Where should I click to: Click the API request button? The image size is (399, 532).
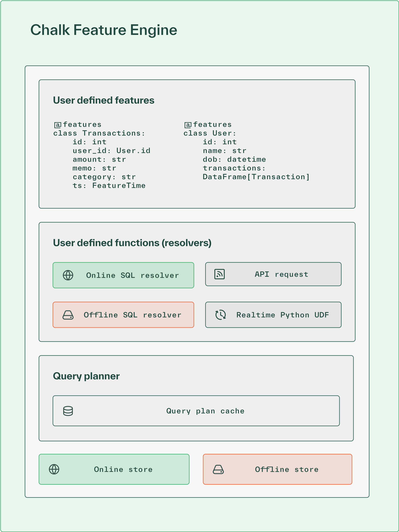tap(273, 274)
